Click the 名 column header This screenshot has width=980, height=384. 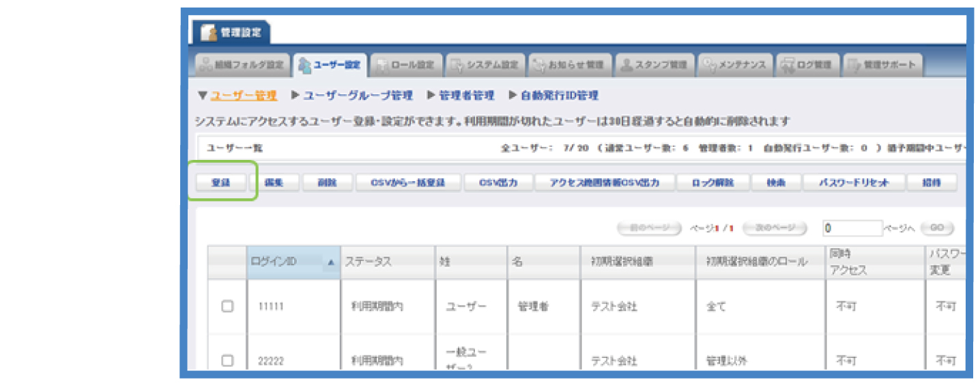544,262
